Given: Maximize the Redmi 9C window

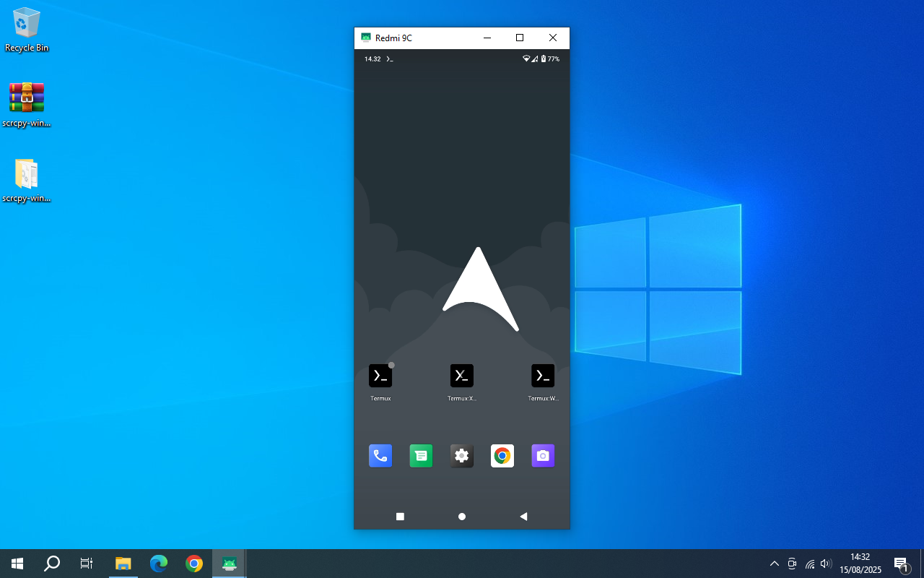Looking at the screenshot, I should 520,38.
